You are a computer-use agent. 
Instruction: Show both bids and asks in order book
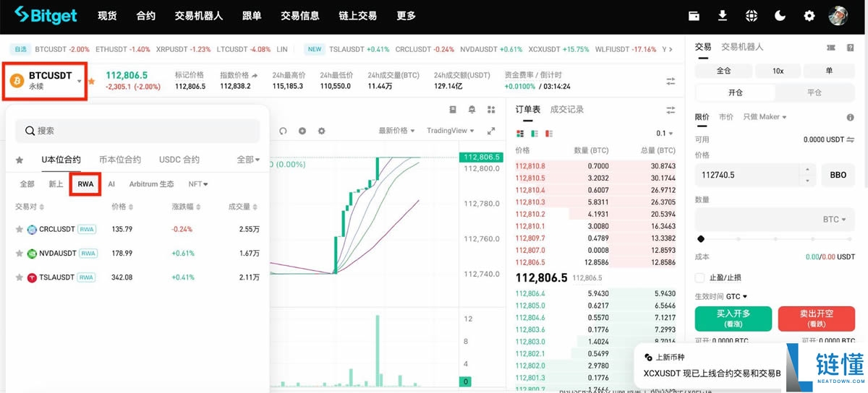point(519,134)
